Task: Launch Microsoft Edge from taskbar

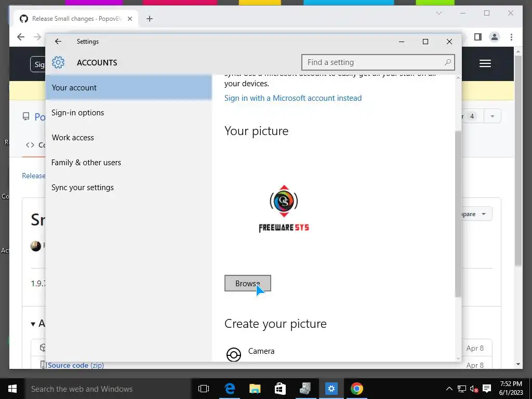Action: 230,389
